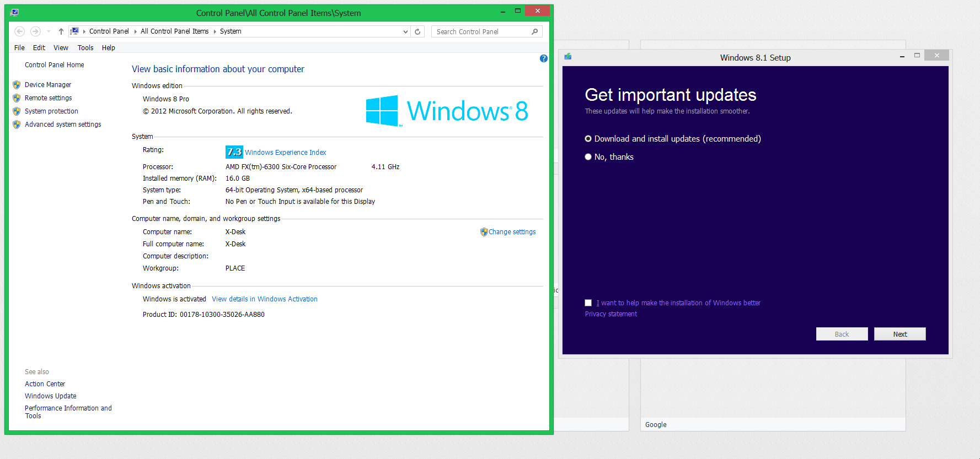The image size is (980, 459).
Task: Click the 'Windows 8 Pro' edition text
Action: click(166, 99)
